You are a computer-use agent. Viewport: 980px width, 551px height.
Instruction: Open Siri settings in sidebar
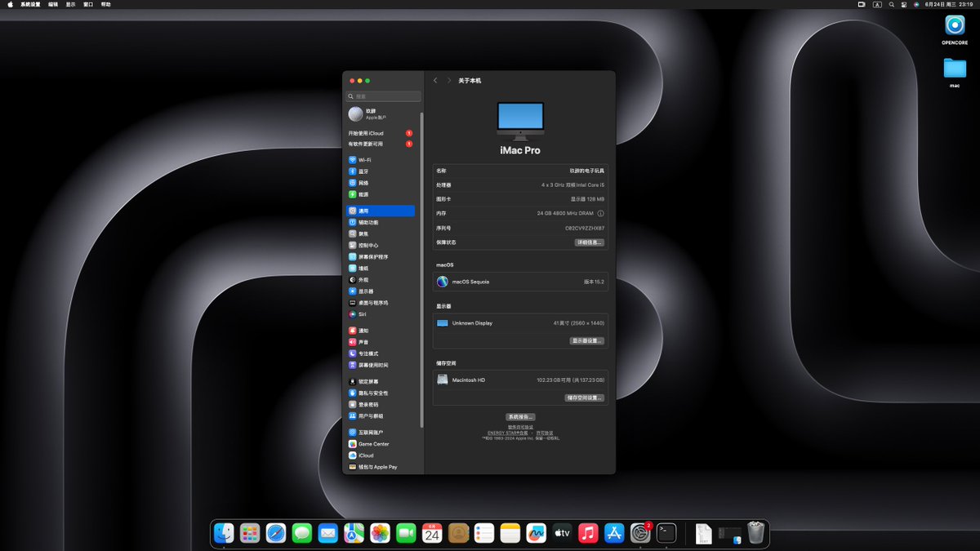(x=381, y=313)
